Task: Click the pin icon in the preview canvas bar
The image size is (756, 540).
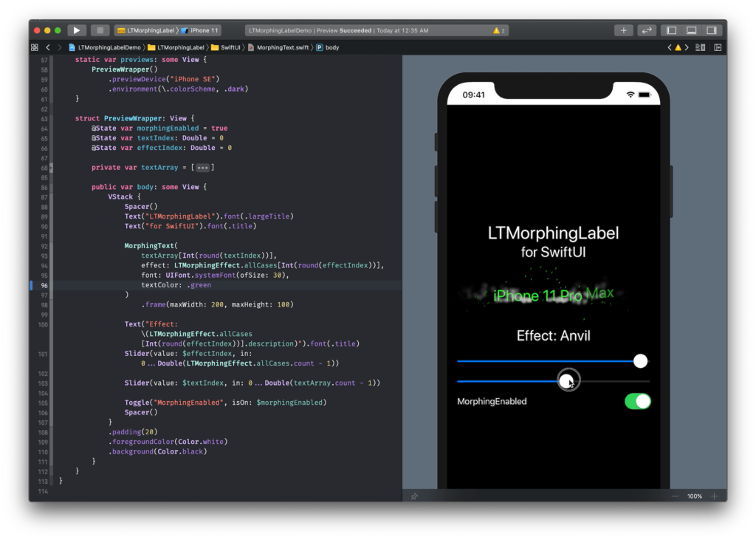Action: point(414,496)
